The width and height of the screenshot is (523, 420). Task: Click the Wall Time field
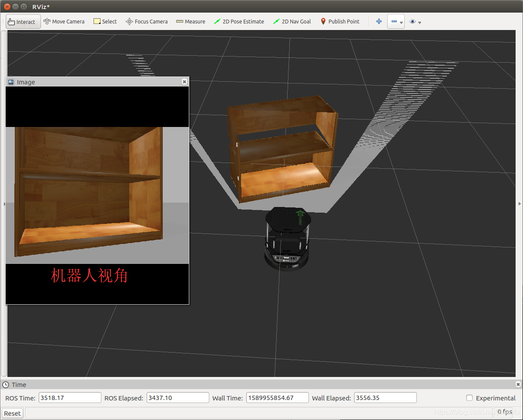[278, 398]
